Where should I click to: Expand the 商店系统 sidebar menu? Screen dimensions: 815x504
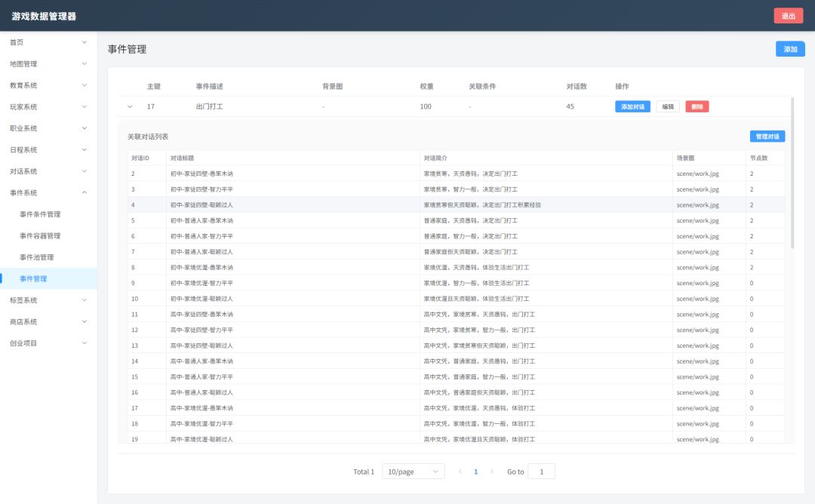[x=48, y=321]
